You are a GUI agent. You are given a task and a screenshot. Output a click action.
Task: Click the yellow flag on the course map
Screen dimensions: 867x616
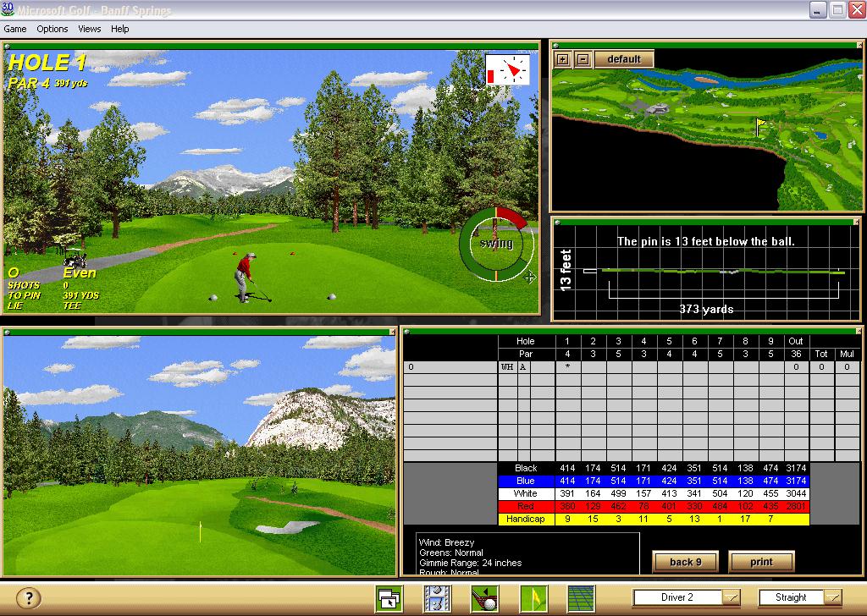[x=760, y=125]
